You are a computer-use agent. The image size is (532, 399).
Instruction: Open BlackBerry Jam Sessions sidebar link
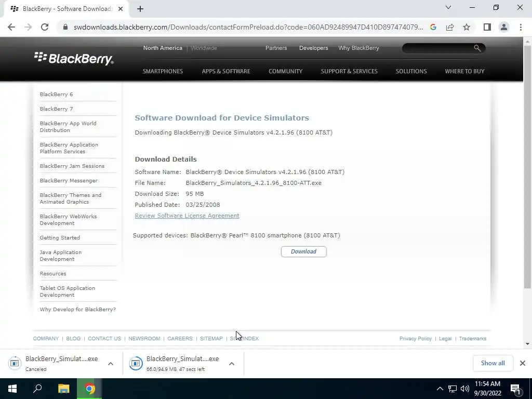coord(72,166)
